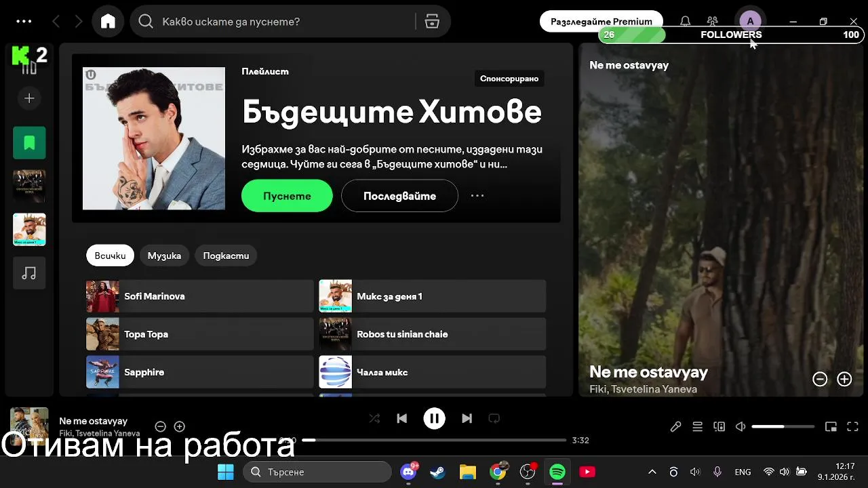This screenshot has width=868, height=488.
Task: Open Discord from the taskbar
Action: point(408,472)
